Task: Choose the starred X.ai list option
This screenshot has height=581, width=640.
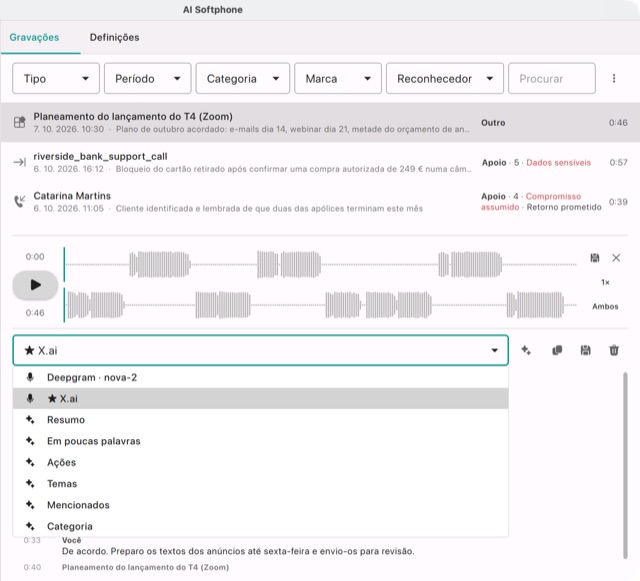Action: [260, 398]
